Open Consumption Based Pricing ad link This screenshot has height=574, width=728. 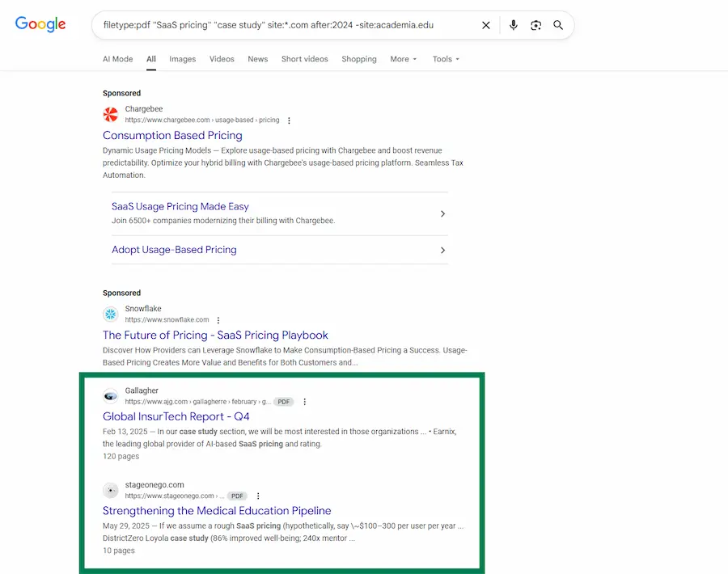172,136
